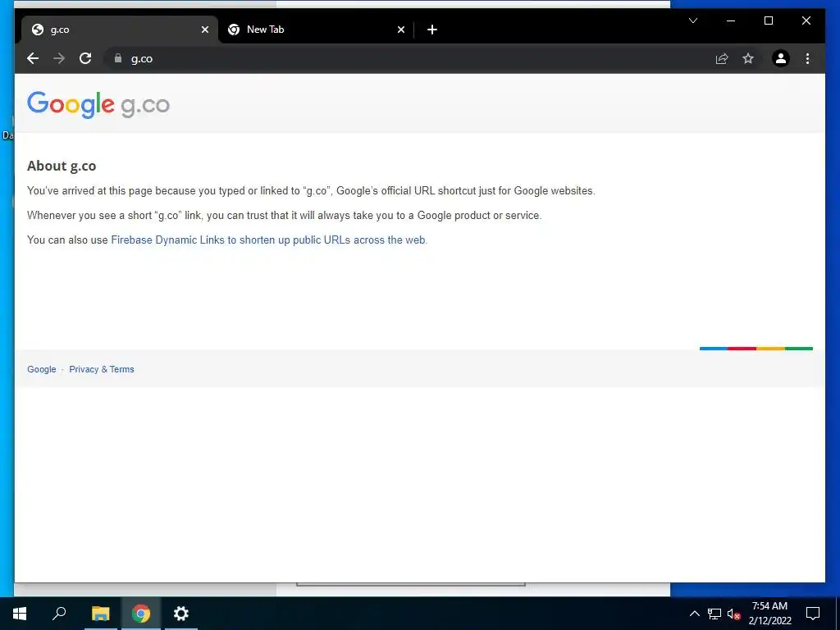Click Chrome icon in taskbar

(141, 614)
